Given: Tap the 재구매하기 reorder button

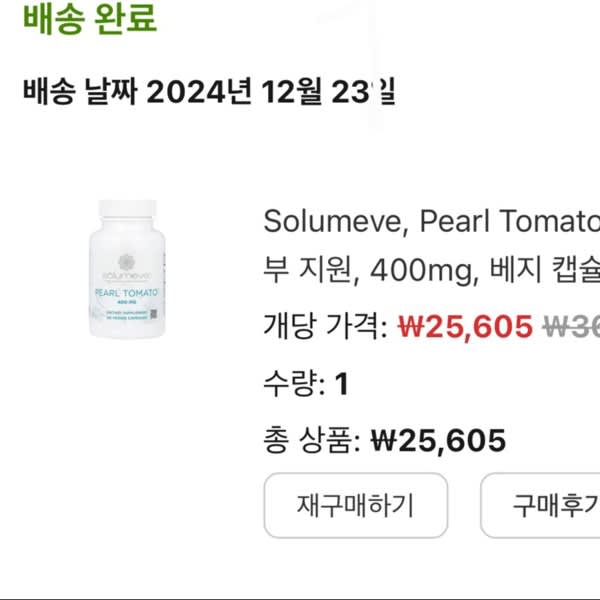Looking at the screenshot, I should tap(355, 505).
